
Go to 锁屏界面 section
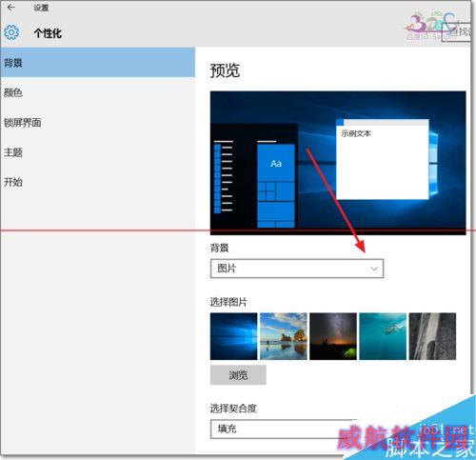click(97, 122)
